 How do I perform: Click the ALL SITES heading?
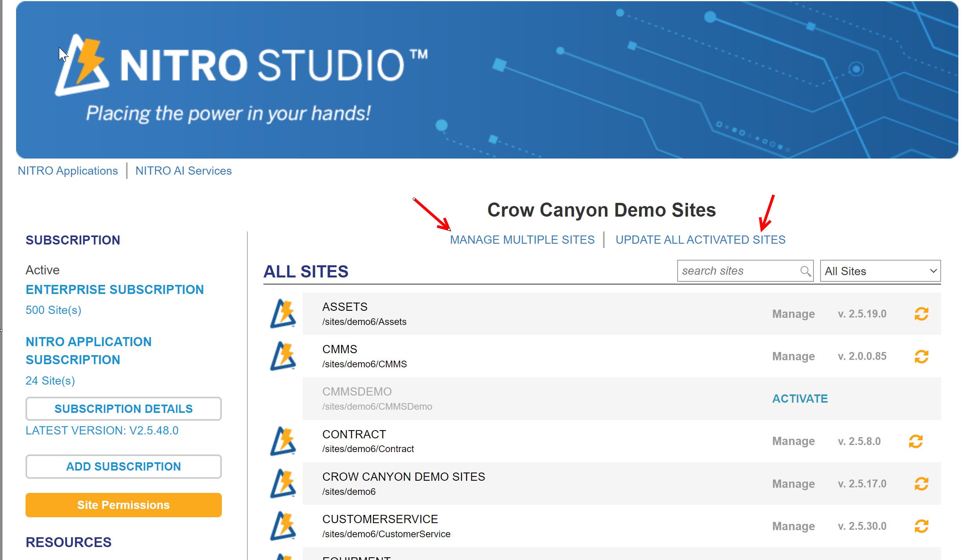click(x=306, y=272)
